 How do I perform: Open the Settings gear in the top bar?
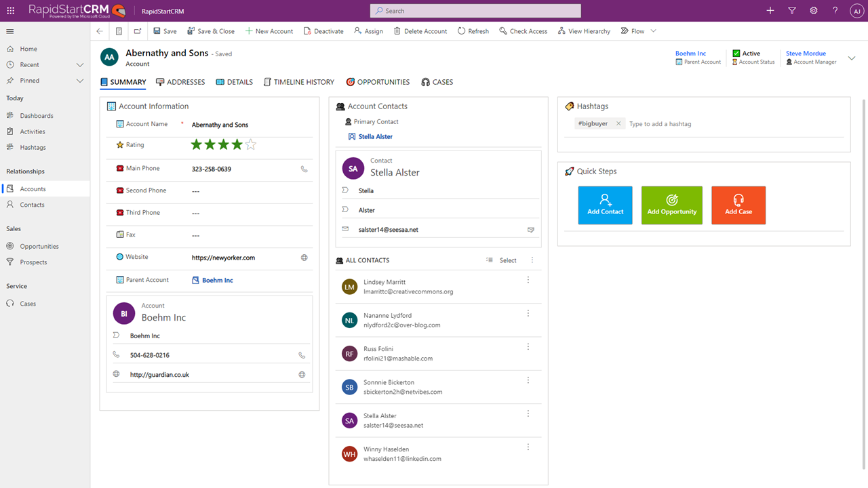(813, 11)
